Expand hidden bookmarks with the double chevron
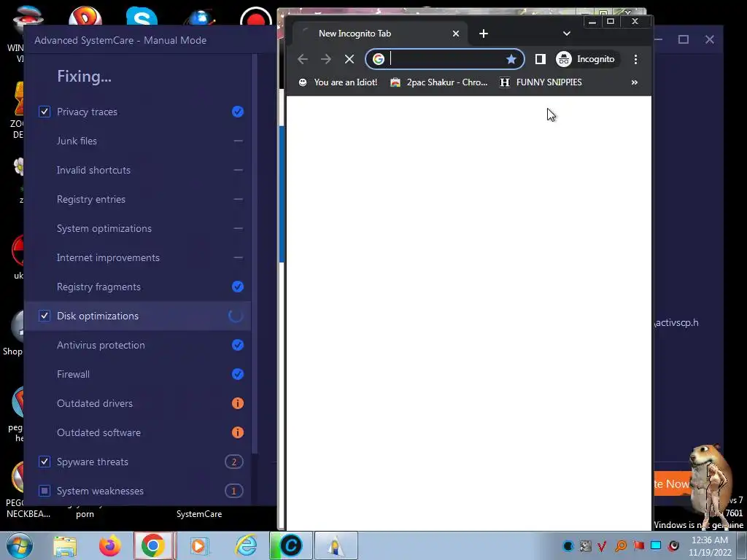 pos(634,82)
